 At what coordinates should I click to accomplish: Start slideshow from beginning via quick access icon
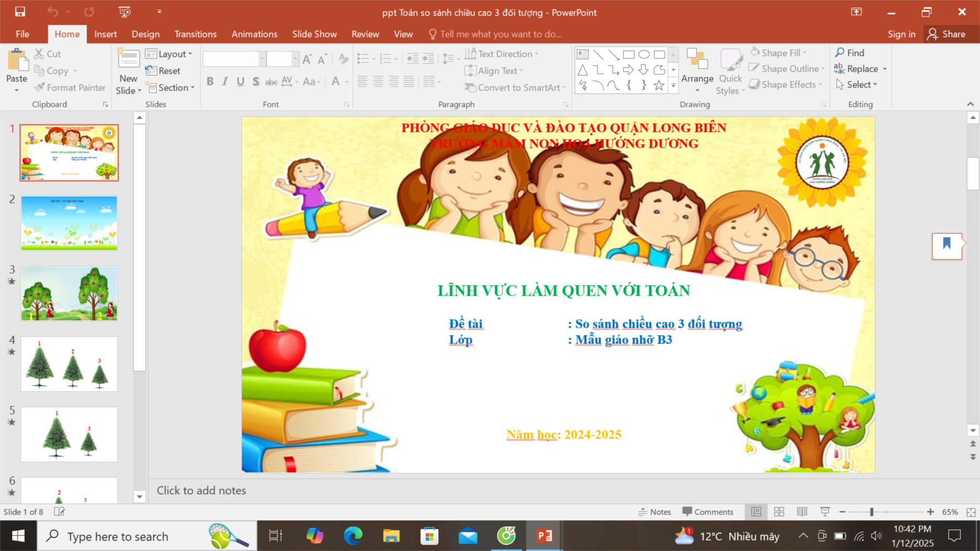125,12
